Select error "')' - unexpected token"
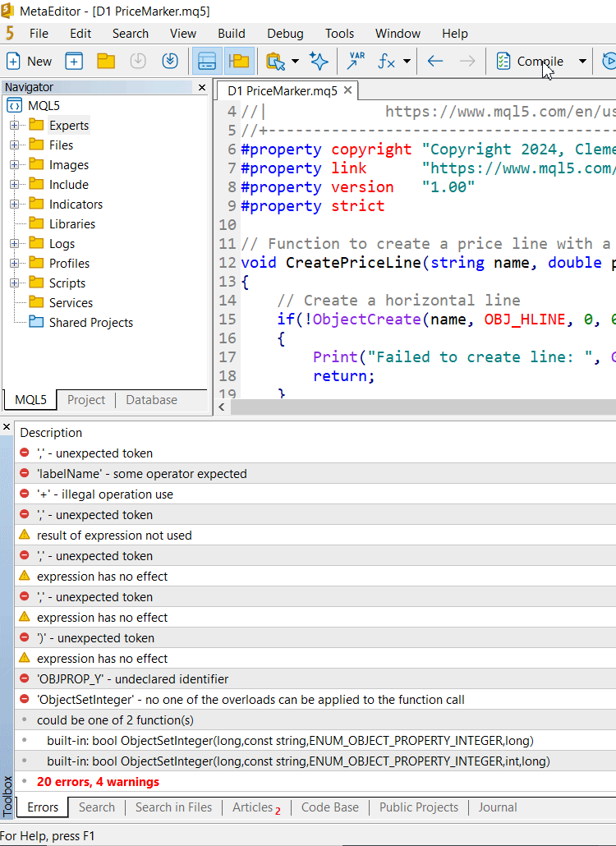 pos(315,637)
